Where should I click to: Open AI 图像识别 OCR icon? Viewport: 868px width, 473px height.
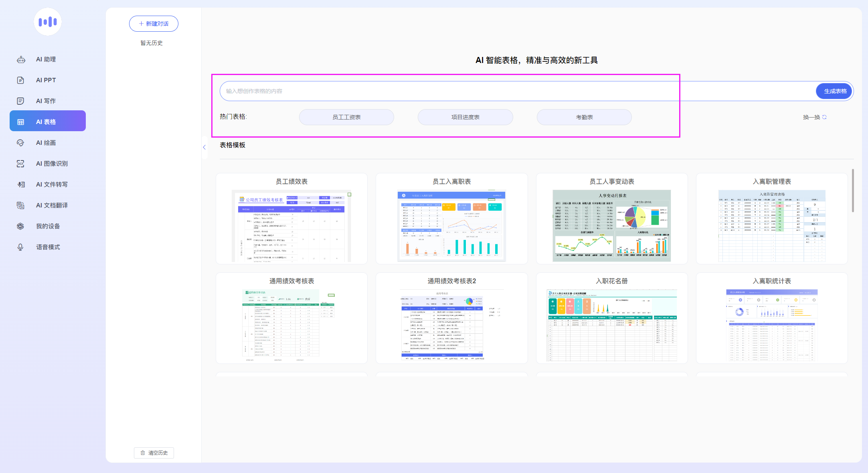point(21,164)
